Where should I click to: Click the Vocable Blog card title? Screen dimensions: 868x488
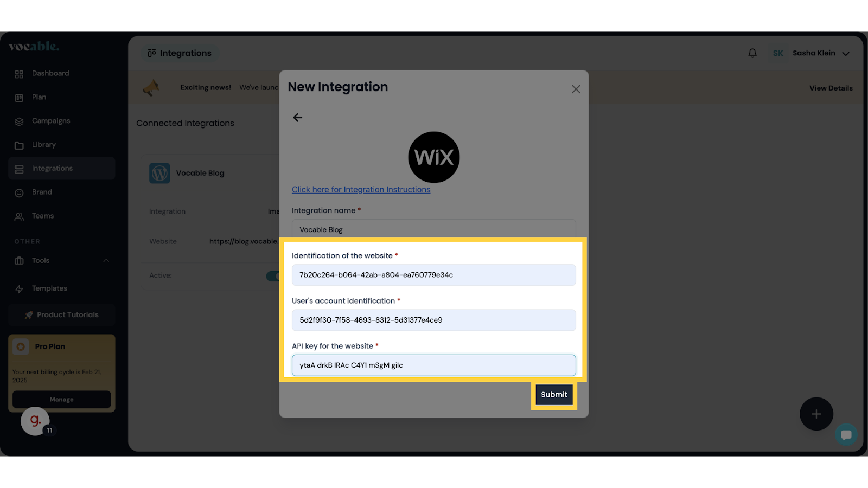pos(200,173)
